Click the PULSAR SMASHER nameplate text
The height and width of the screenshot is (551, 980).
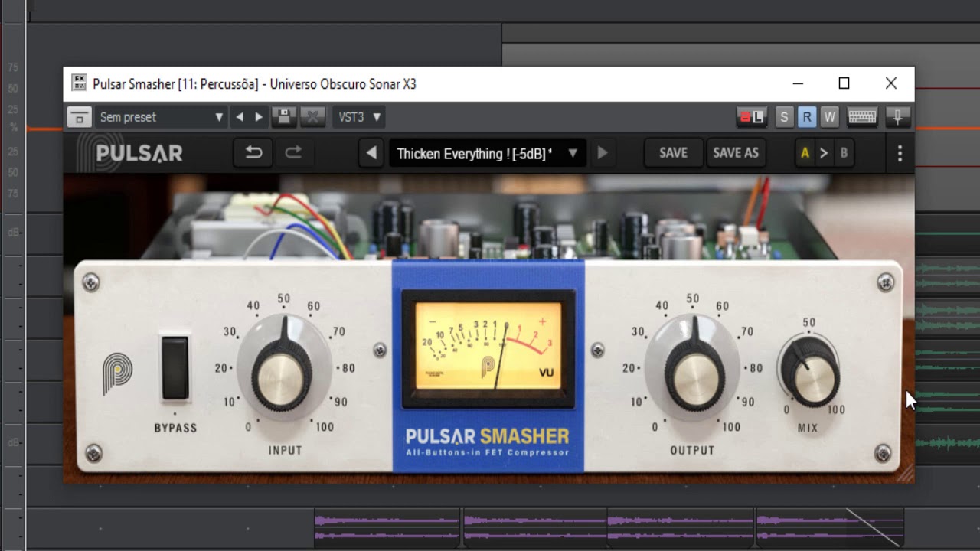click(x=487, y=436)
